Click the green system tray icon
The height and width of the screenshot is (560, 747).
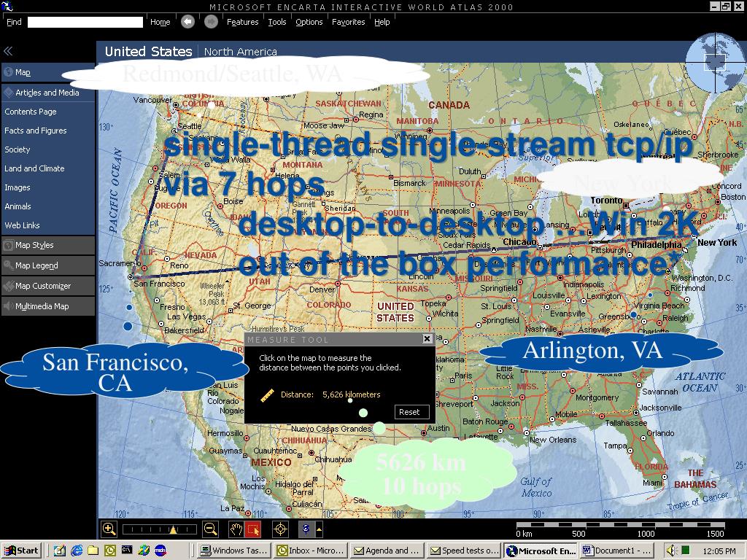point(685,551)
